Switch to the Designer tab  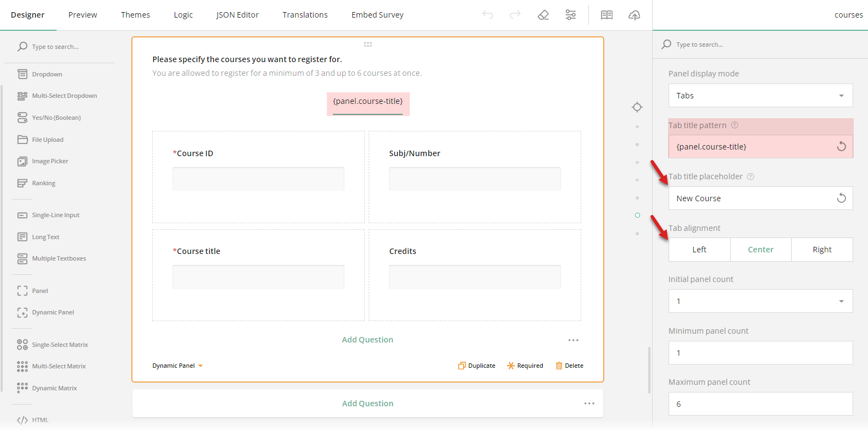pos(27,15)
